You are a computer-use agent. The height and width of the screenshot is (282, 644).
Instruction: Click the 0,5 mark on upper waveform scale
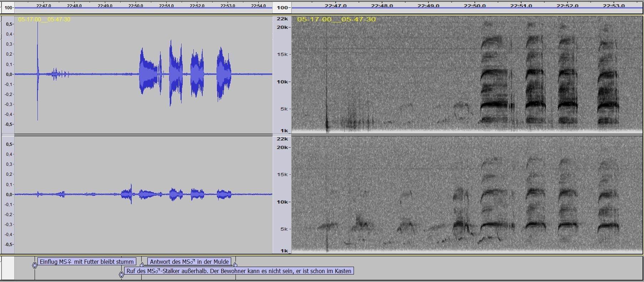coord(9,24)
